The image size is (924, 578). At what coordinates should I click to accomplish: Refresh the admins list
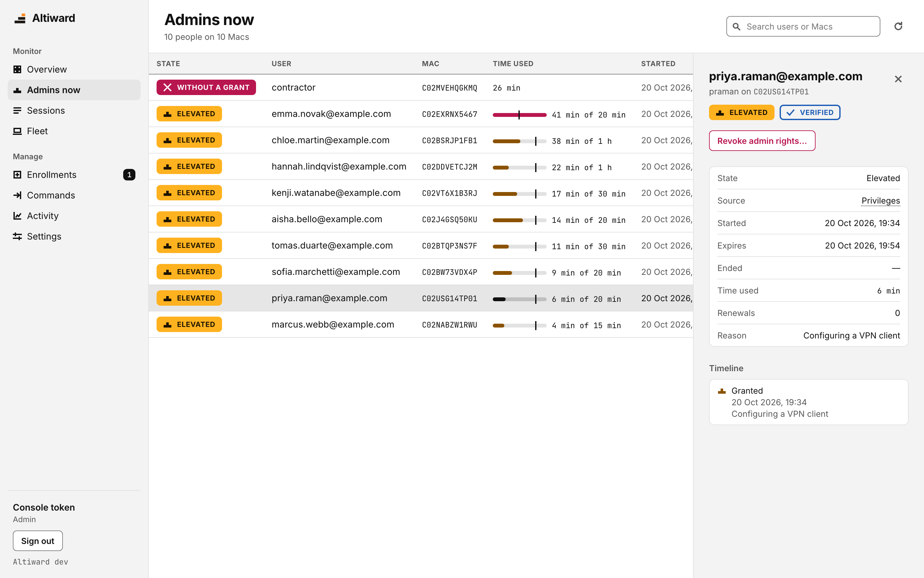[x=898, y=26]
